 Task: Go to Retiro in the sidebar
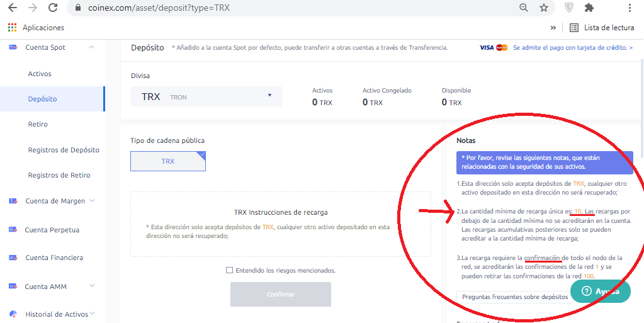[x=38, y=124]
